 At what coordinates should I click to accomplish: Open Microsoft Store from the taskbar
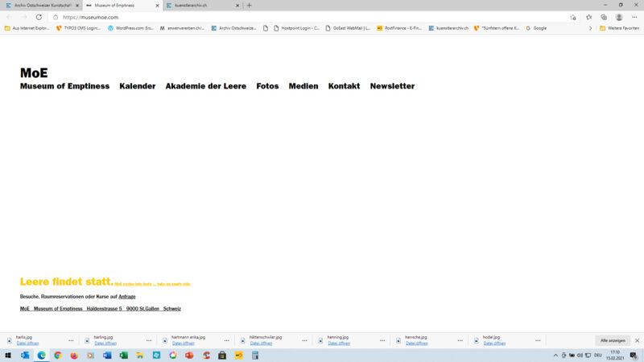point(222,356)
